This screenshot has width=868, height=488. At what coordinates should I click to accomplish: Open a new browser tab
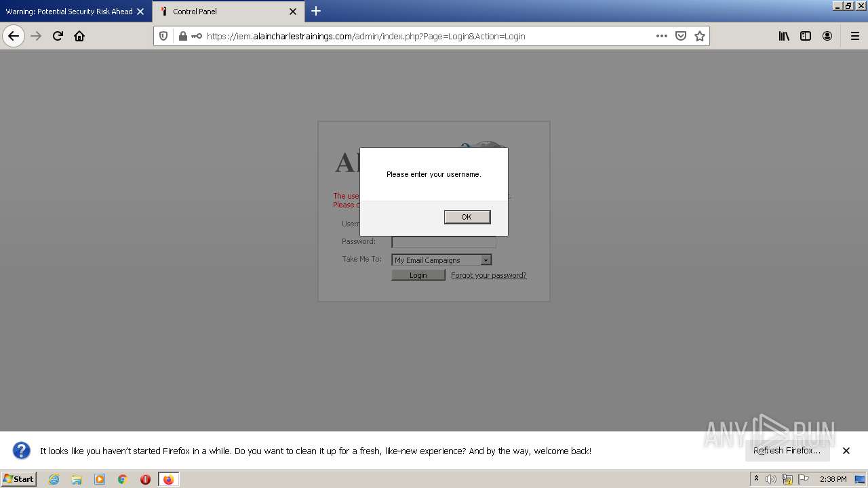(x=316, y=12)
